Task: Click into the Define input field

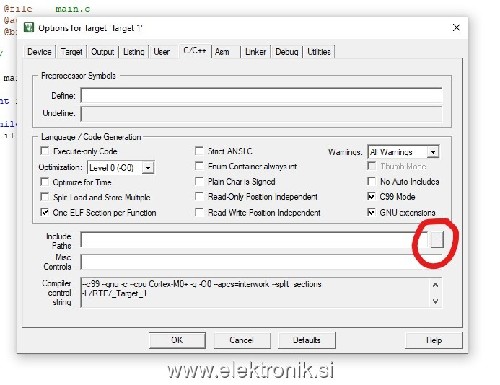Action: pyautogui.click(x=262, y=96)
